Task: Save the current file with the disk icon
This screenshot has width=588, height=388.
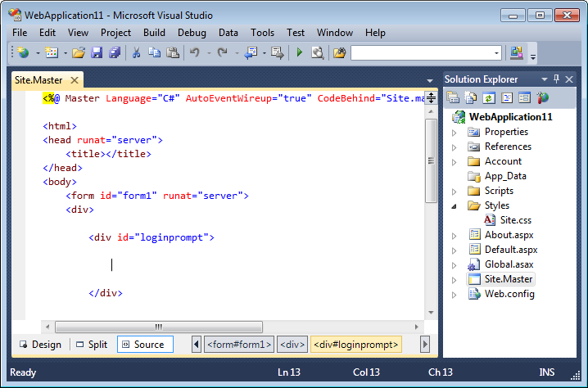Action: pyautogui.click(x=97, y=53)
